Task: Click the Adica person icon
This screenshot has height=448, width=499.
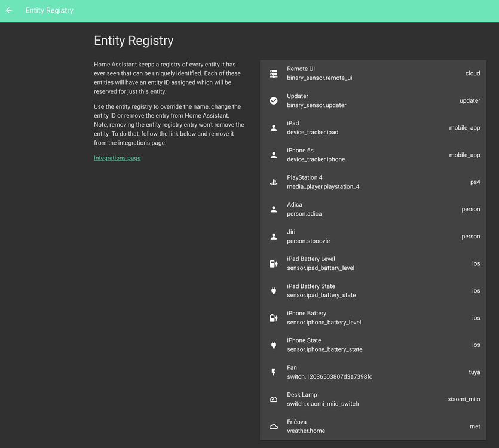Action: [273, 208]
